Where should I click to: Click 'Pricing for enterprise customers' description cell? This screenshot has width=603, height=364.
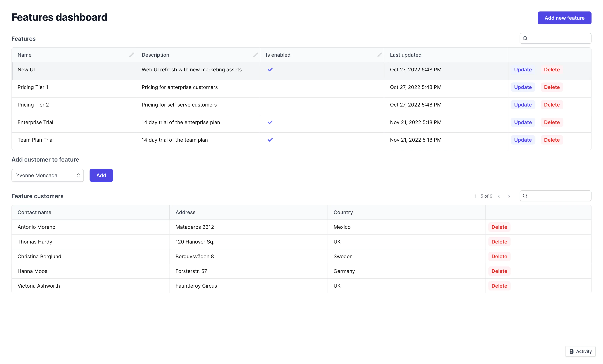[198, 89]
